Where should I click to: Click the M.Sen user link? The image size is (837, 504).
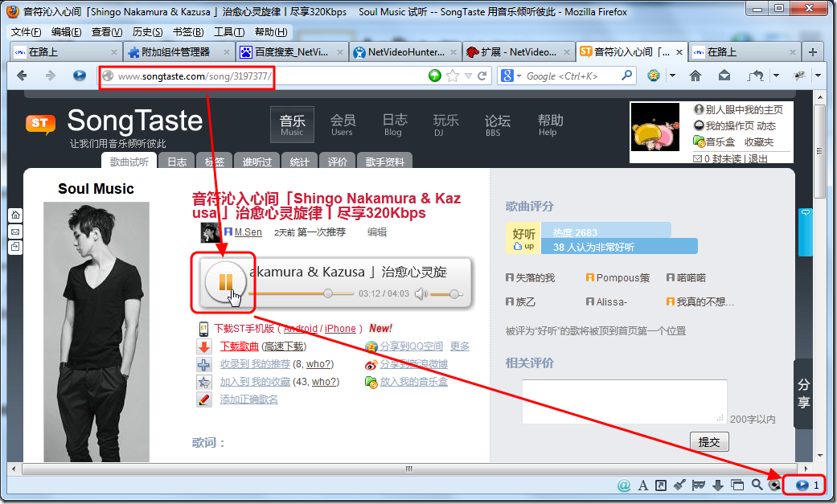point(248,232)
